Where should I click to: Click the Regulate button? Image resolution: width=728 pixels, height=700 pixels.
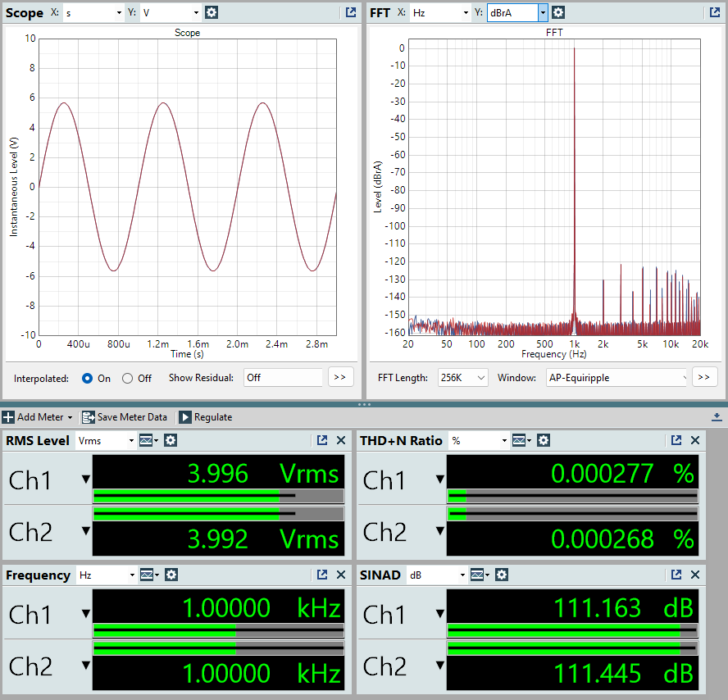coord(206,417)
